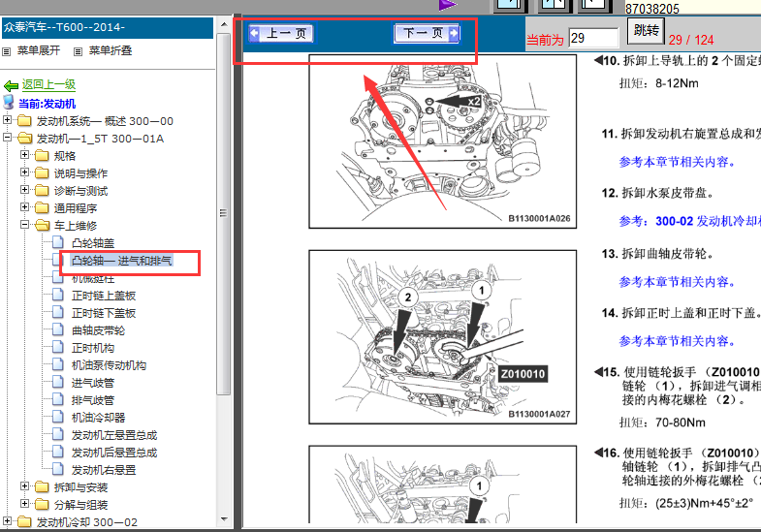Open 参考本章节相关内容 link under step 13
Viewport: 761px width, 532px height.
(677, 282)
